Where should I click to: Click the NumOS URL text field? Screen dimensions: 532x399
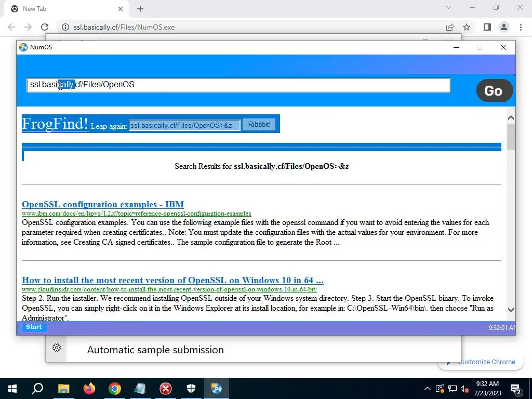[238, 85]
